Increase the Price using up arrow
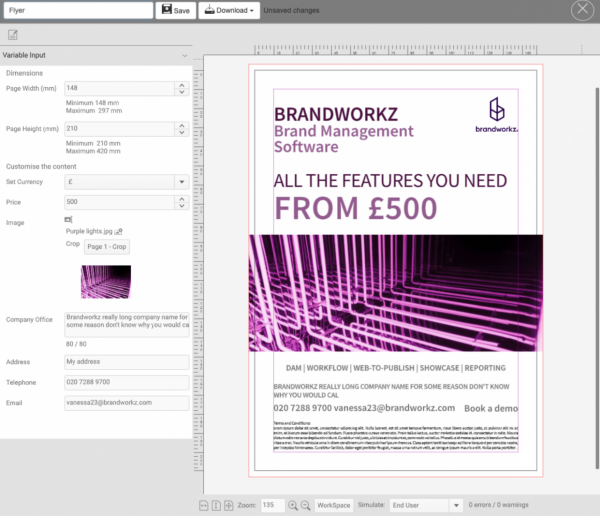600x516 pixels. (182, 199)
